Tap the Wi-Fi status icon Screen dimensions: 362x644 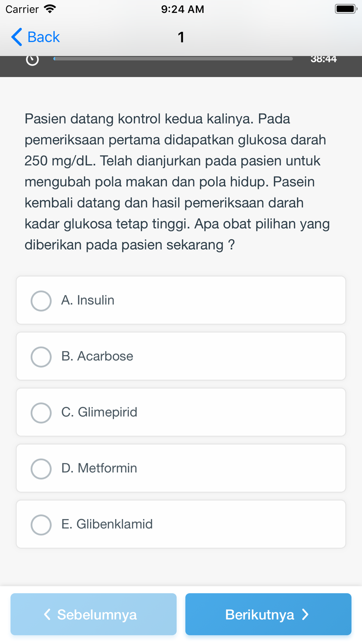(50, 9)
